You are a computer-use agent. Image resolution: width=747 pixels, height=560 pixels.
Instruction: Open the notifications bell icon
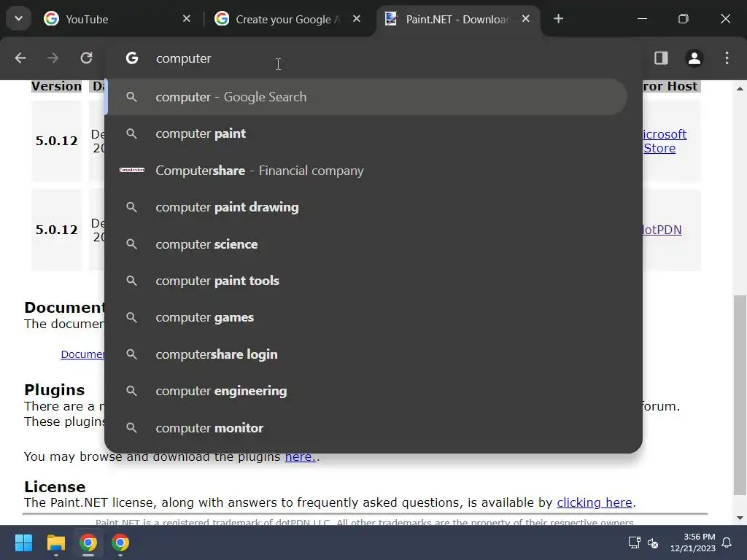(727, 542)
